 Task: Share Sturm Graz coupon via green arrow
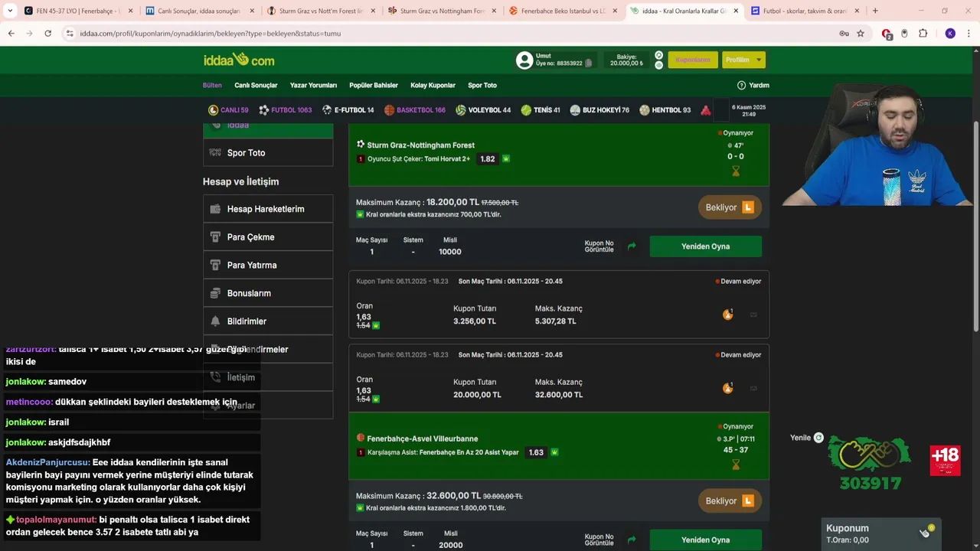[632, 246]
